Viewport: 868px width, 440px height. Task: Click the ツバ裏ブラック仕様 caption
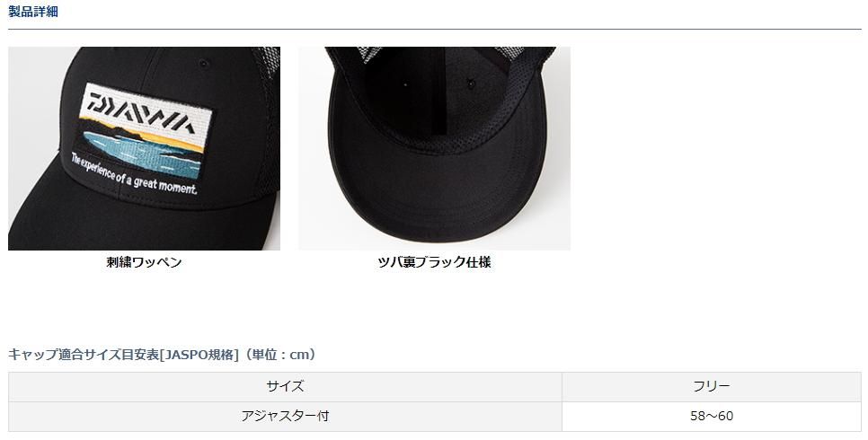(434, 262)
